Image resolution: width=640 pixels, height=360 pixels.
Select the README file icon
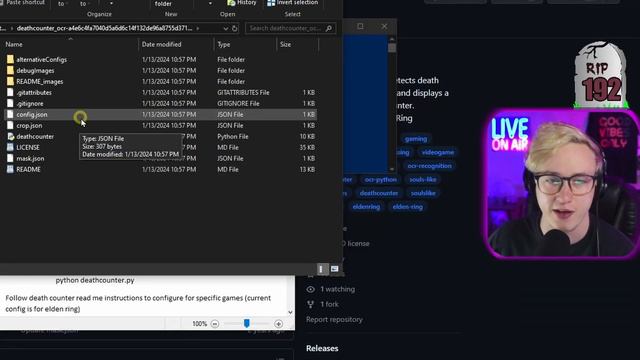point(10,169)
